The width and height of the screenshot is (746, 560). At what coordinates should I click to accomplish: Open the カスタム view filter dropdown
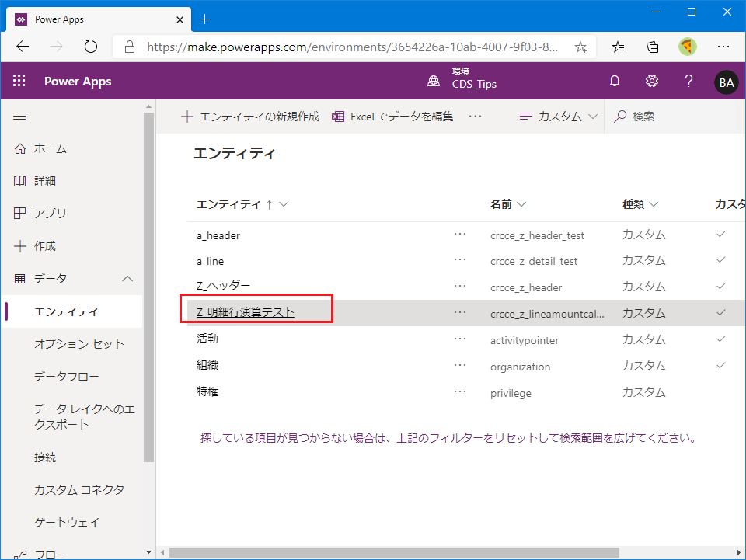[559, 117]
